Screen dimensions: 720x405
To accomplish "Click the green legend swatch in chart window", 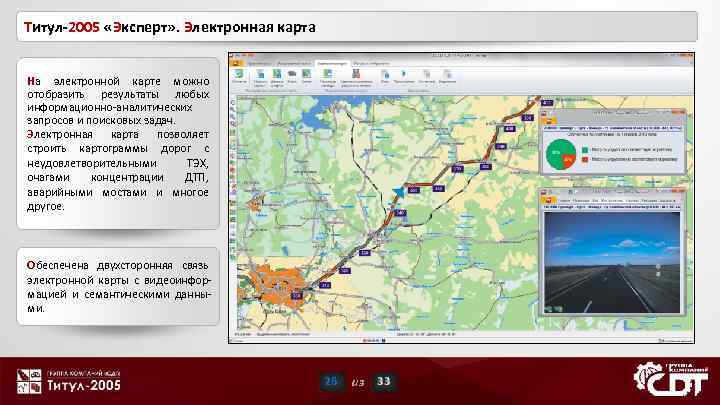I will [585, 150].
